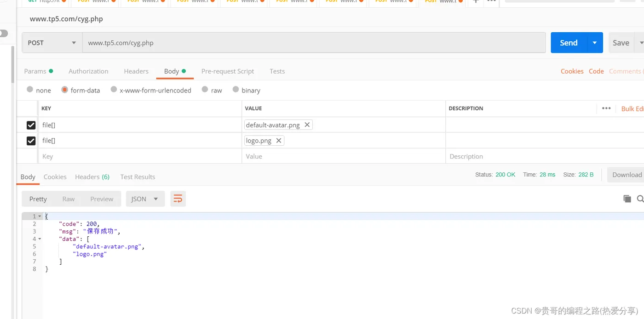The image size is (644, 319).
Task: Open the Pre-request Script tab
Action: (228, 71)
